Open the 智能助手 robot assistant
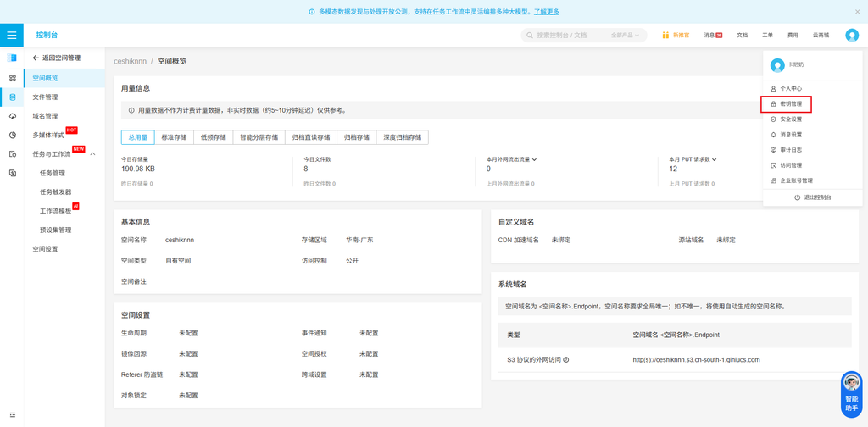Viewport: 868px width, 427px height. [851, 394]
